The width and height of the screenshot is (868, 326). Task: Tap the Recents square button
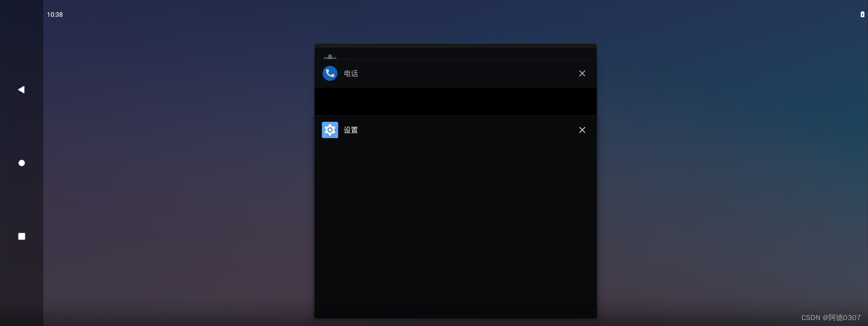21,236
